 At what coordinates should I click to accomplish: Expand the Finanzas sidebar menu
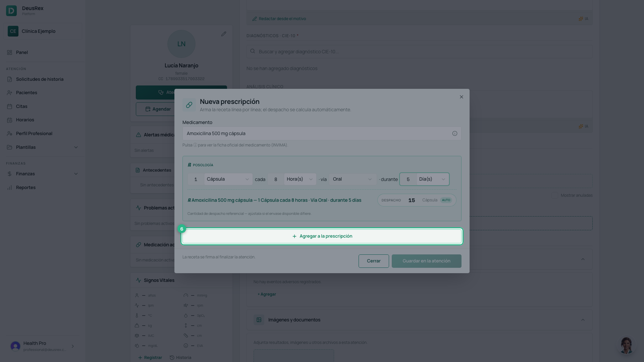43,174
